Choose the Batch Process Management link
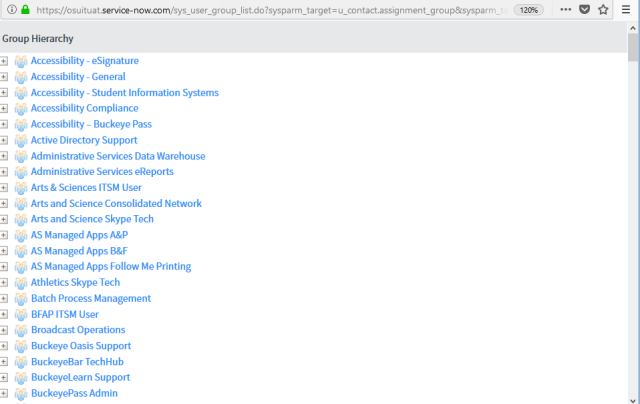Image resolution: width=640 pixels, height=404 pixels. point(91,298)
